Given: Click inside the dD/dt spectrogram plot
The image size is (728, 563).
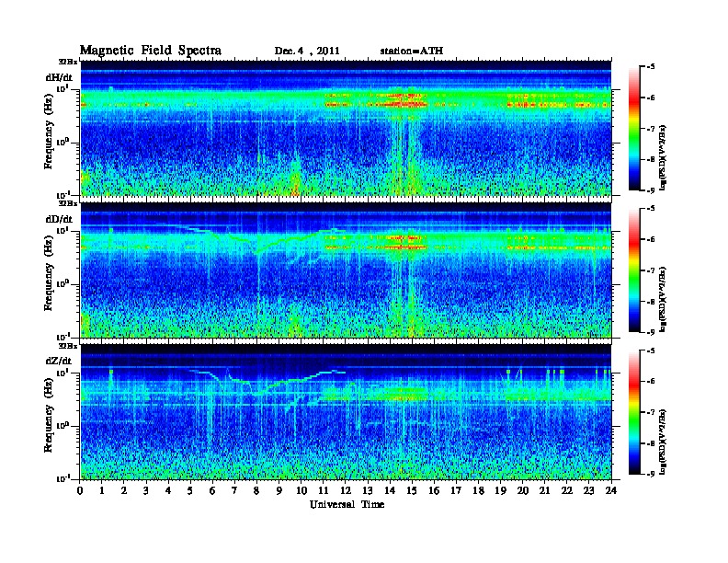Looking at the screenshot, I should pos(346,270).
